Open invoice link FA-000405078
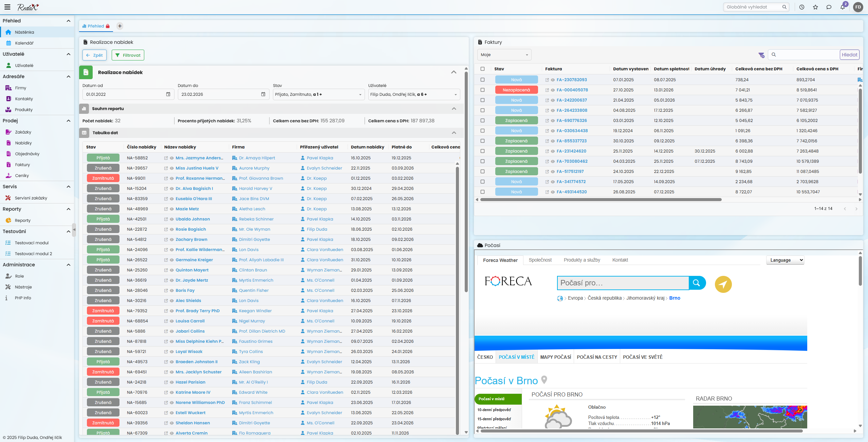The width and height of the screenshot is (868, 442). click(572, 90)
